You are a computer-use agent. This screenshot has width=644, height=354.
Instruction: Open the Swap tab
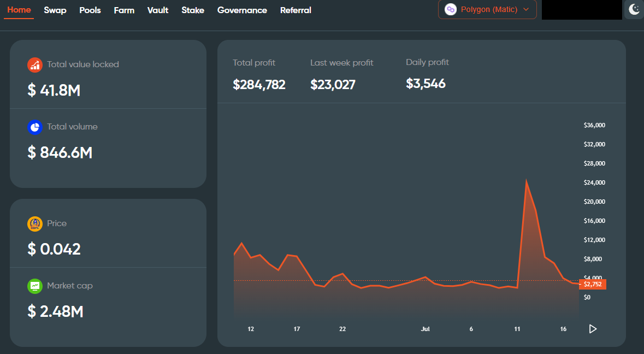tap(55, 10)
